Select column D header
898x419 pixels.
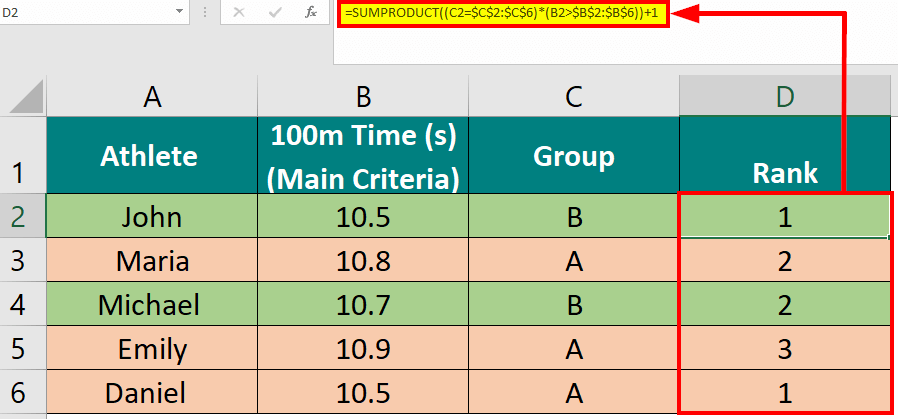point(785,96)
